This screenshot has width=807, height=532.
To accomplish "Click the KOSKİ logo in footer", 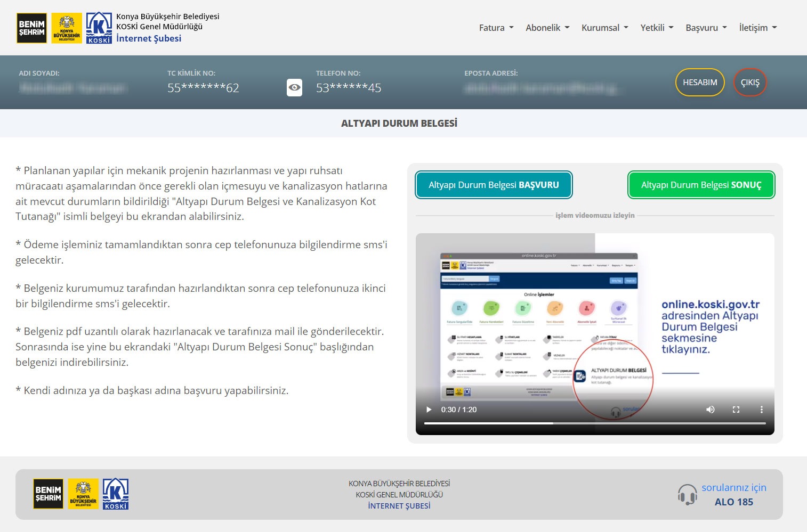I will pos(116,494).
